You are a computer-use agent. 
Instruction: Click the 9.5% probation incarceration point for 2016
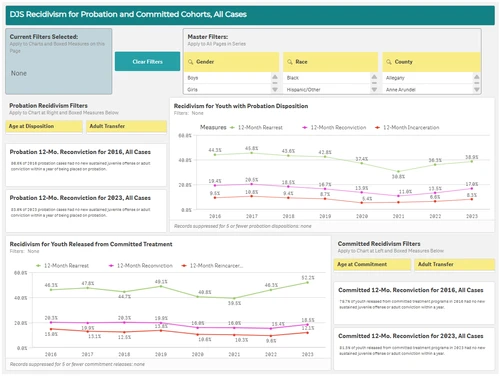215,198
